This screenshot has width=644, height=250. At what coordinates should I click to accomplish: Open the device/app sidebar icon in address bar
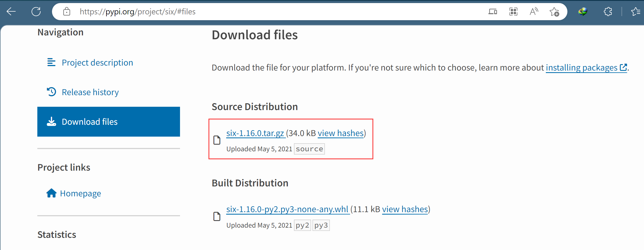pos(492,12)
